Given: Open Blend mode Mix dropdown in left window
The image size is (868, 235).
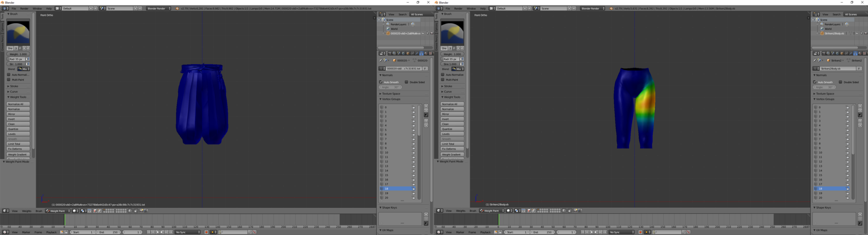Looking at the screenshot, I should pos(24,69).
